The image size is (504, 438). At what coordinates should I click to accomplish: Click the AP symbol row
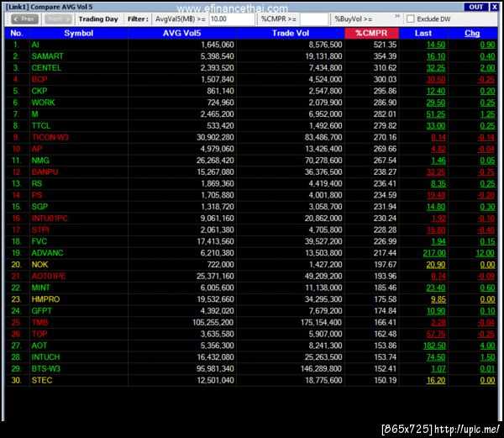pos(251,149)
